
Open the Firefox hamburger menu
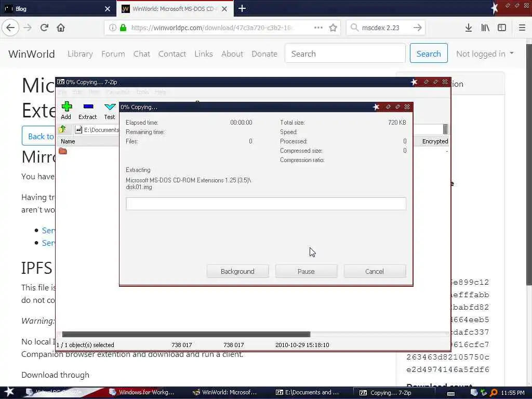[x=522, y=28]
